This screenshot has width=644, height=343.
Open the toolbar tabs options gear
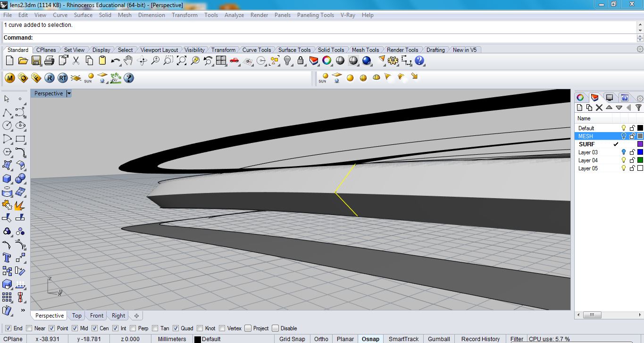pyautogui.click(x=640, y=50)
